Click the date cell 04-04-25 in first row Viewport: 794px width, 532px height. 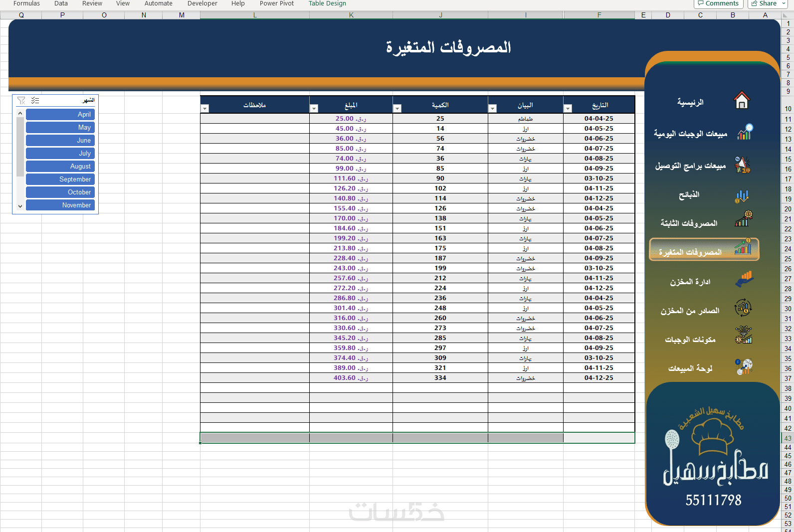599,119
